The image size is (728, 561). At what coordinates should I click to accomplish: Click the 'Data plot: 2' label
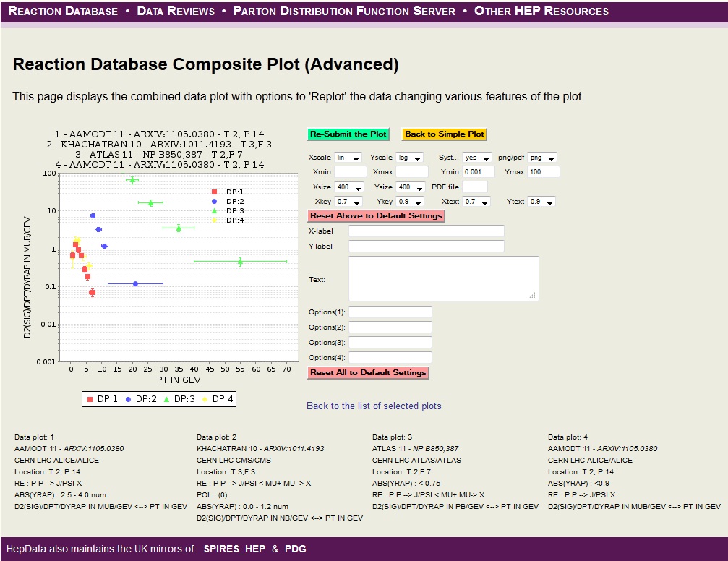click(x=216, y=437)
